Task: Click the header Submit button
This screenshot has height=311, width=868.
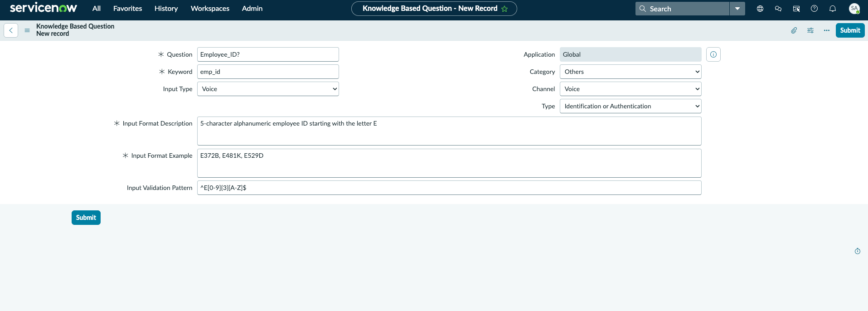Action: coord(850,30)
